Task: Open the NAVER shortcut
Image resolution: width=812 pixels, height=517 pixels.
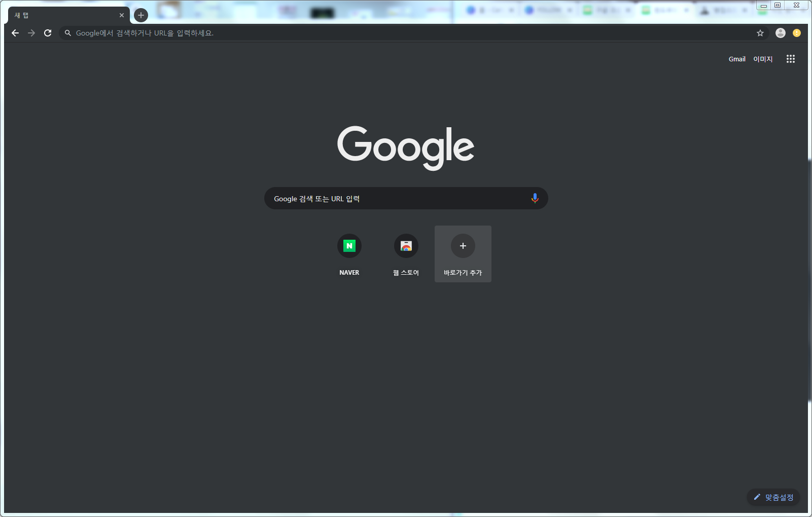Action: coord(349,254)
